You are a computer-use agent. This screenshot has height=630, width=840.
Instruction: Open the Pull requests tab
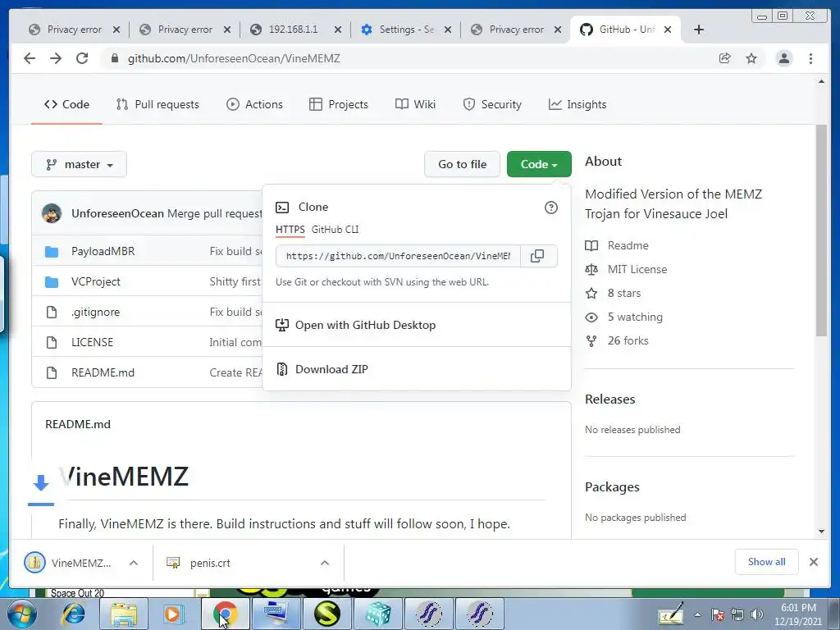(157, 104)
